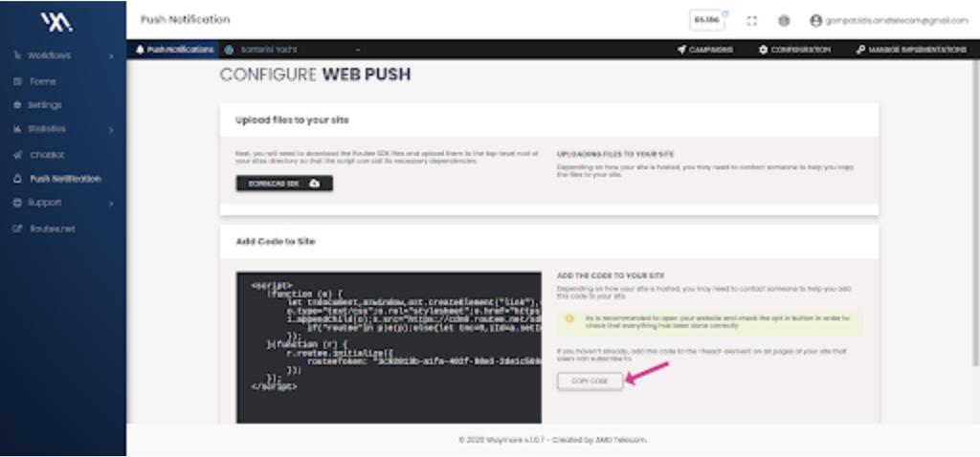This screenshot has height=457, width=980.
Task: Click the 'Upload files to your site' title
Action: pyautogui.click(x=292, y=120)
